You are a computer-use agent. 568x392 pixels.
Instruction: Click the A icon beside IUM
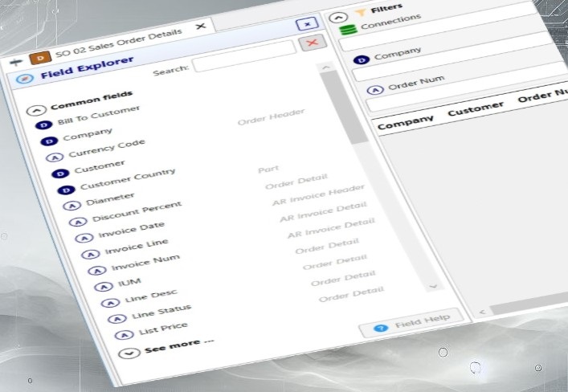(x=104, y=287)
